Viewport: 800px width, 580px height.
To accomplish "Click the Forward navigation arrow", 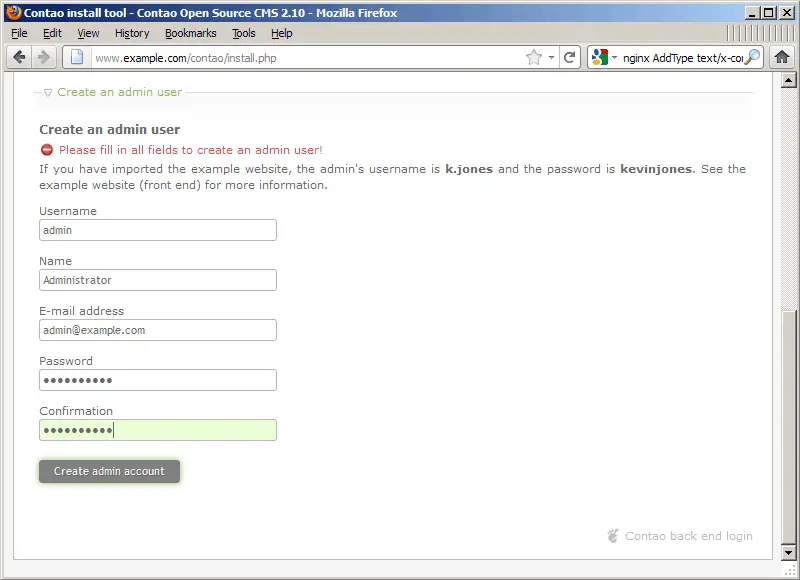I will [43, 58].
